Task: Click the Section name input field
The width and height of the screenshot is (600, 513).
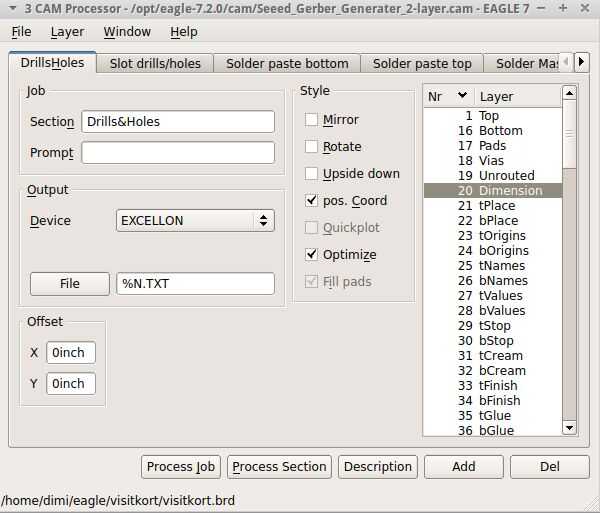Action: [x=178, y=122]
